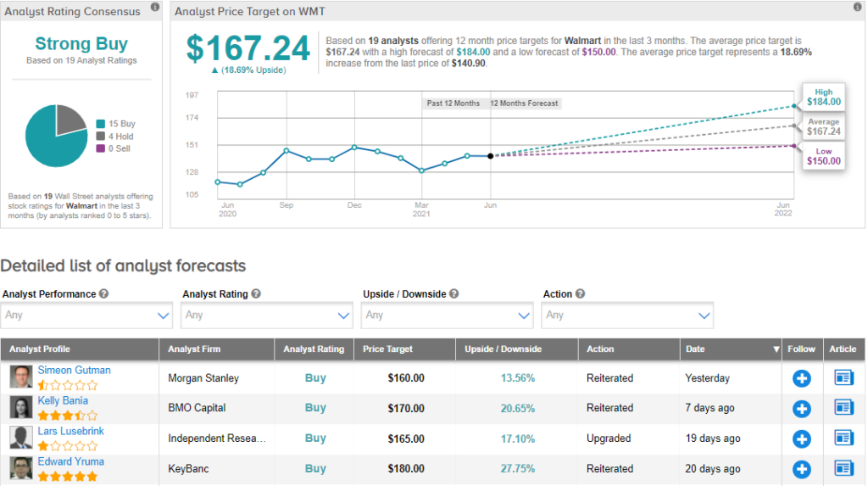Click the Low $150.00 forecast label
The image size is (868, 486).
click(x=824, y=157)
